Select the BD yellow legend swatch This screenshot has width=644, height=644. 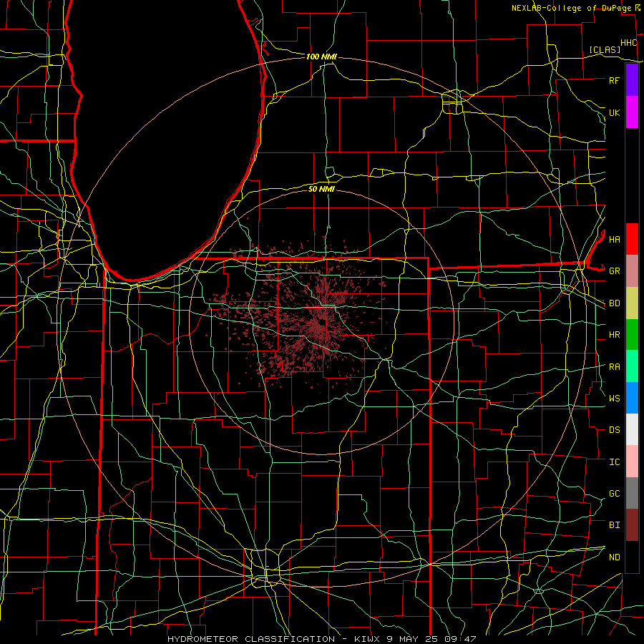pyautogui.click(x=632, y=303)
